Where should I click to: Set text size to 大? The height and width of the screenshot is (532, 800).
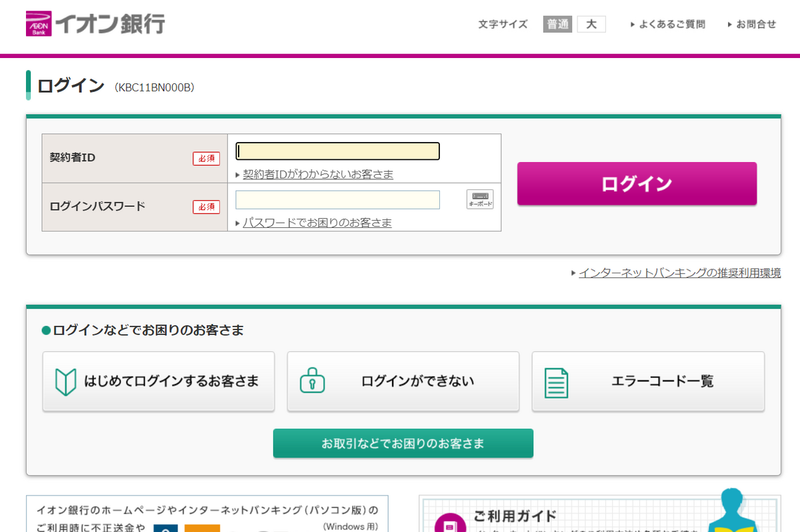[x=591, y=24]
